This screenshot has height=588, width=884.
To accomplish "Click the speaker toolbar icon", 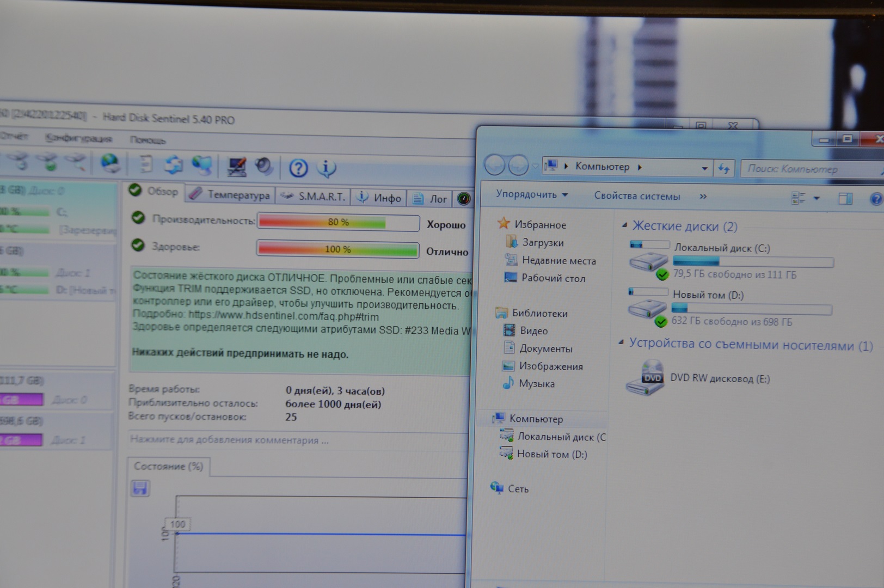I will point(265,167).
